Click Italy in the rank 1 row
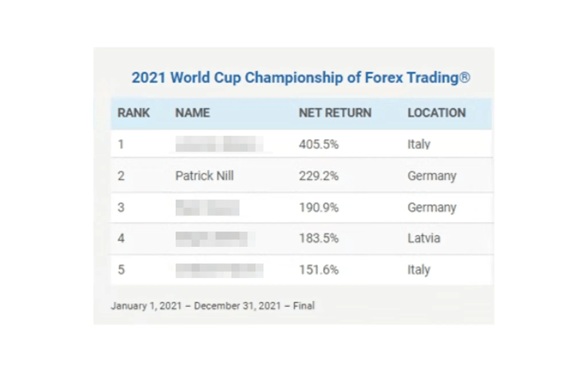The height and width of the screenshot is (373, 588). (x=419, y=144)
